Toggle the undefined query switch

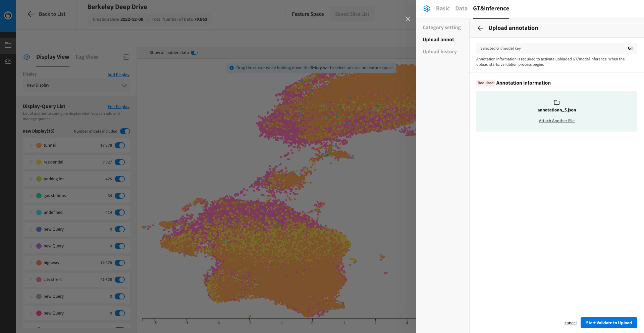coord(120,212)
